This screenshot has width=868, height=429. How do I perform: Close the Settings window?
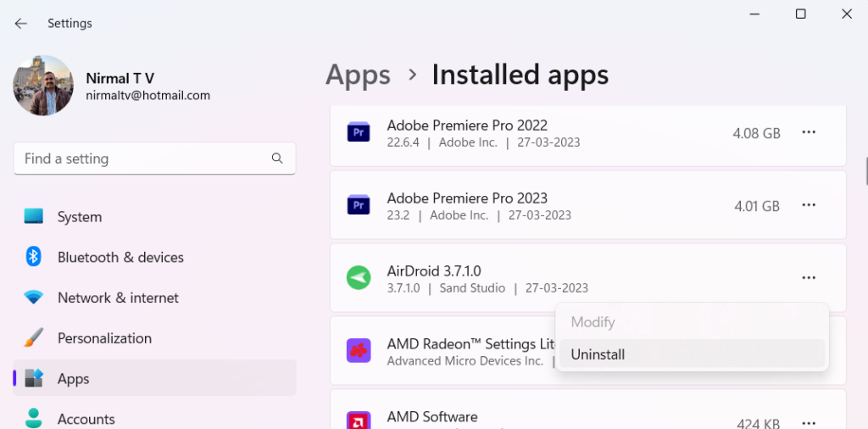(847, 14)
